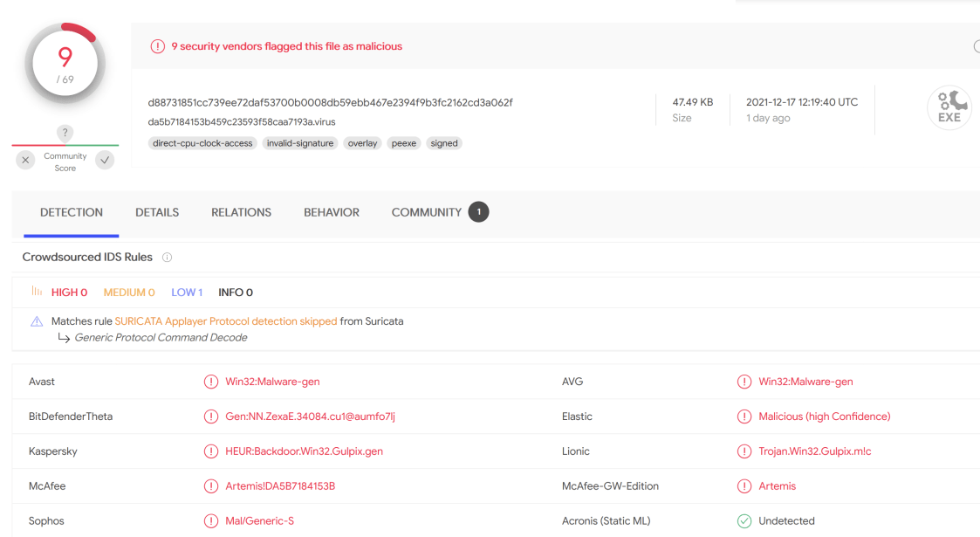The image size is (980, 537).
Task: Click the Kaspersky detection alert icon
Action: pyautogui.click(x=210, y=451)
